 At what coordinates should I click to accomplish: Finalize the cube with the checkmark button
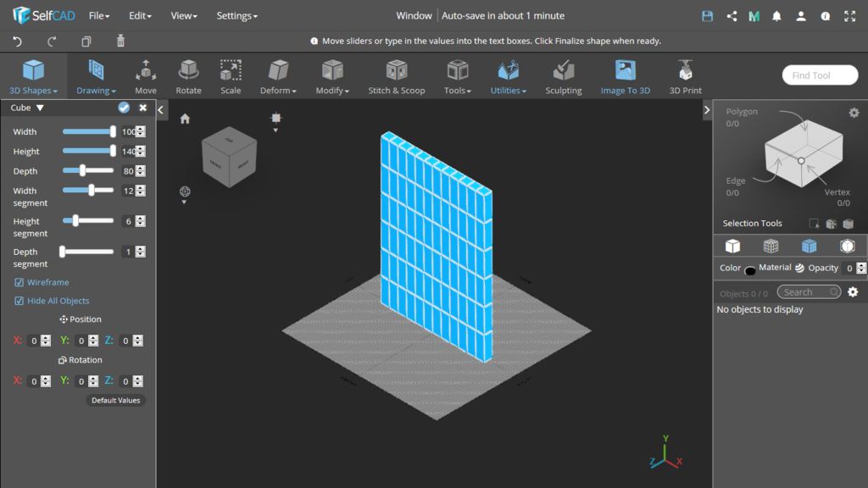click(124, 108)
